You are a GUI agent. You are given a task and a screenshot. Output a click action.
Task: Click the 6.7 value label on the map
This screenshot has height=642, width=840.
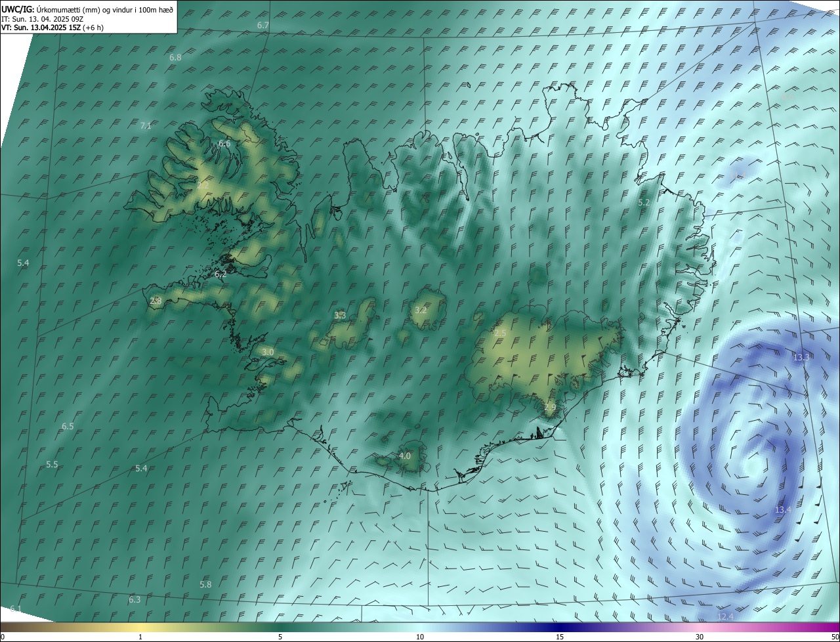263,26
